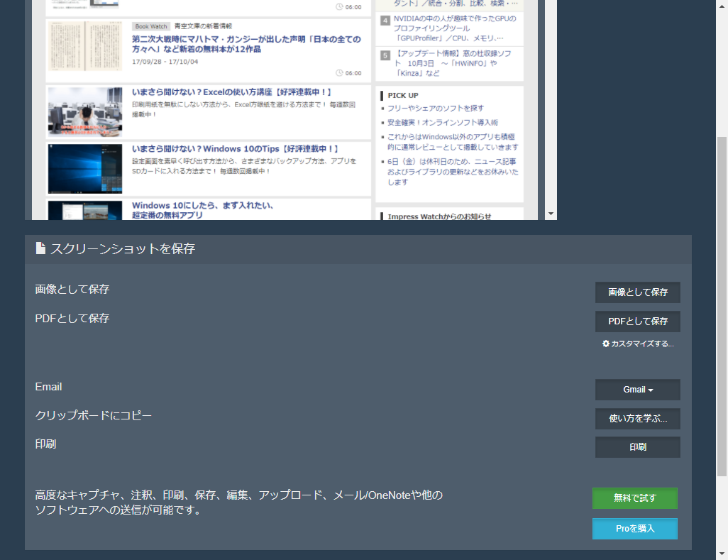Click the document icon beside スクリーンショットを保存 header

(39, 248)
